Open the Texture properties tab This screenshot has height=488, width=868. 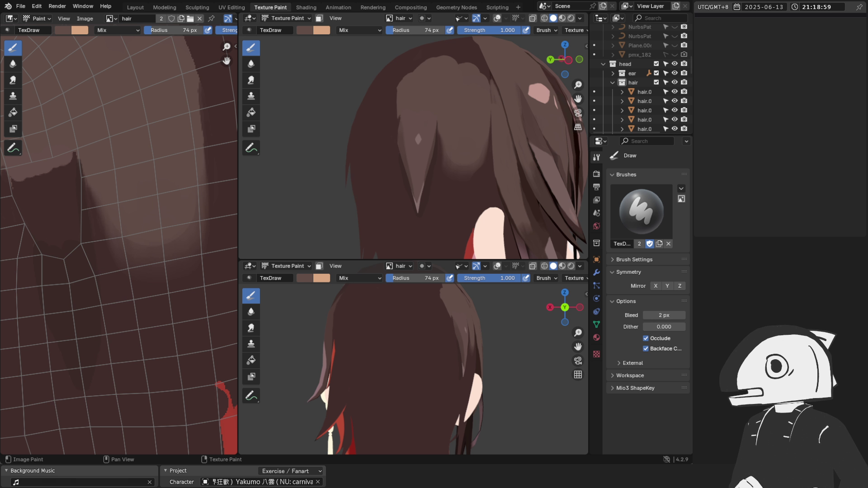click(596, 354)
